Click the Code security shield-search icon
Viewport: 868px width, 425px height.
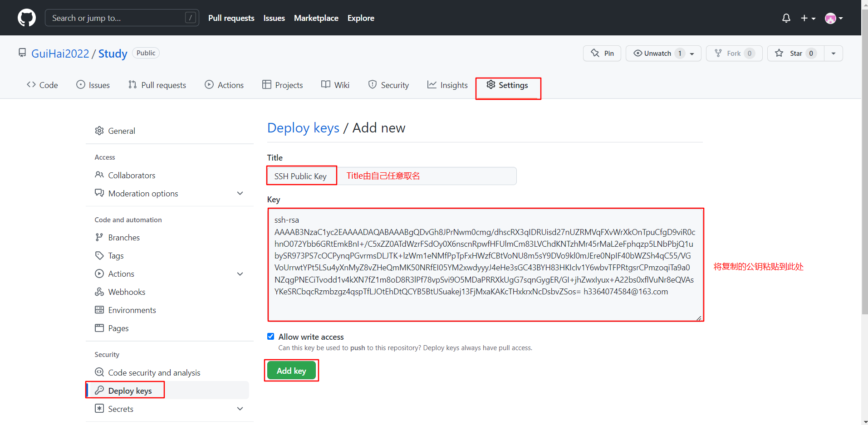click(99, 372)
